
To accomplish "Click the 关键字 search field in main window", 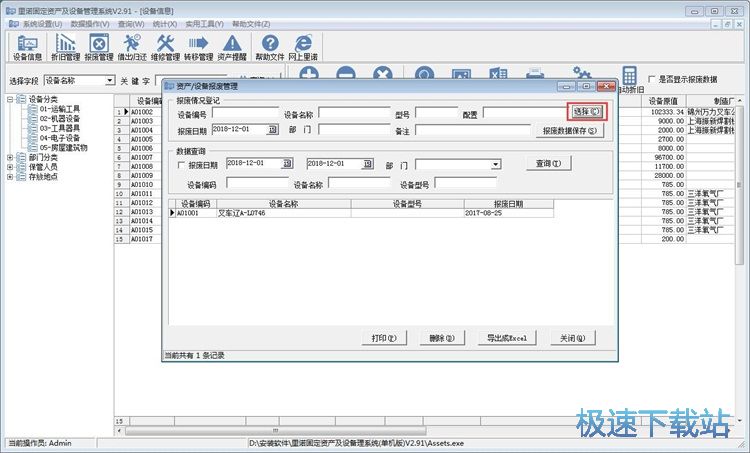I will coord(191,80).
